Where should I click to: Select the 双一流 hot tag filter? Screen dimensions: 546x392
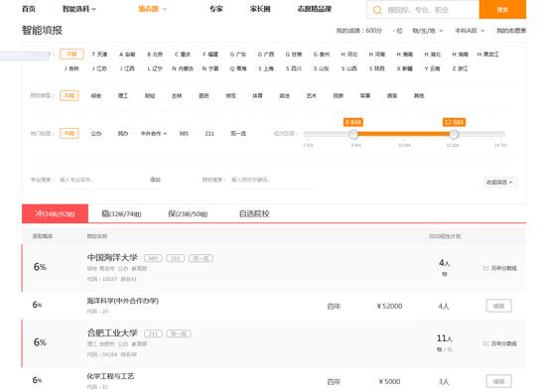(x=238, y=133)
